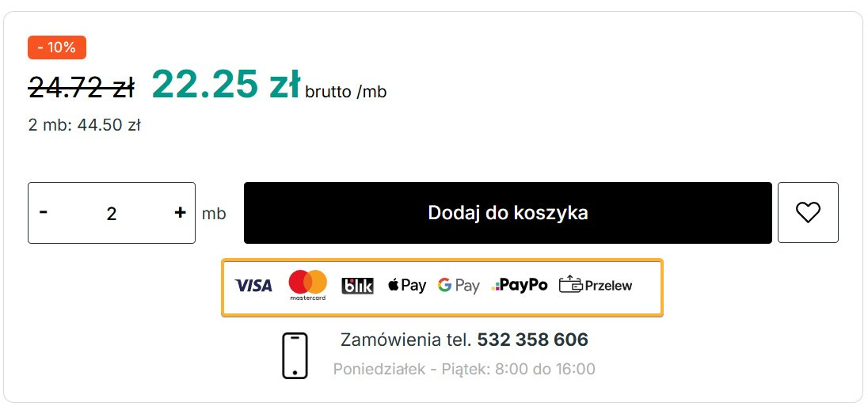This screenshot has width=868, height=410.
Task: Click the Visa payment logo
Action: (x=253, y=286)
